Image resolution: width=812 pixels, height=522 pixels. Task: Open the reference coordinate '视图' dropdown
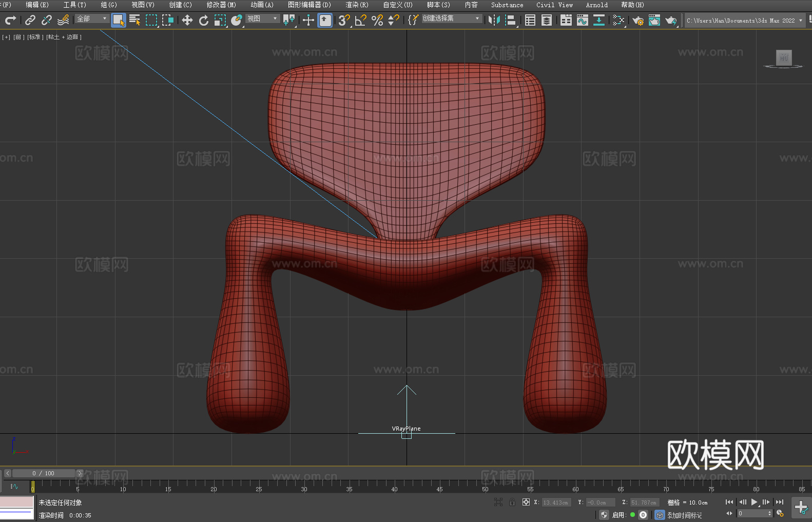click(262, 18)
